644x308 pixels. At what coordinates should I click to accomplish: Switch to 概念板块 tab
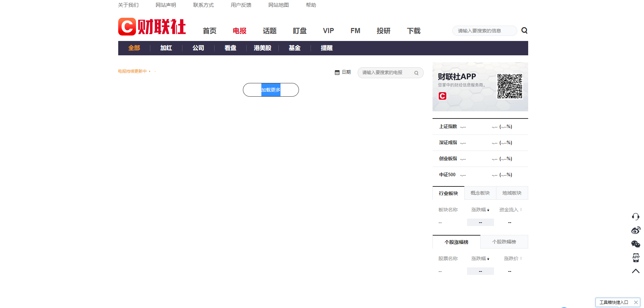point(480,193)
